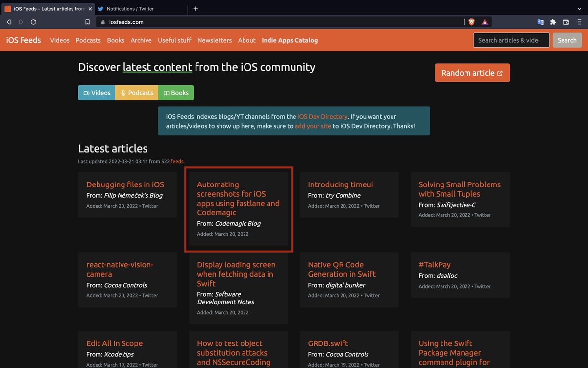
Task: Click the translate extension icon
Action: click(x=540, y=22)
